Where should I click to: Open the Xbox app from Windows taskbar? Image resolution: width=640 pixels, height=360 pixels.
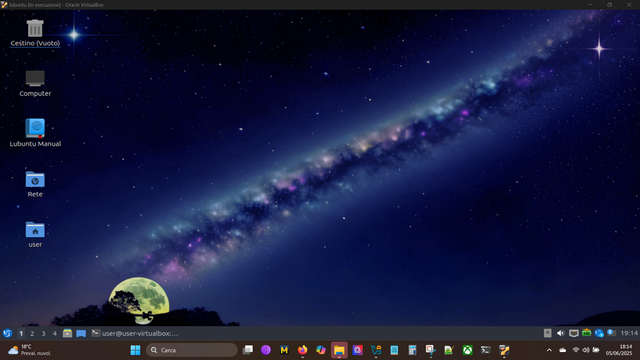(x=467, y=350)
